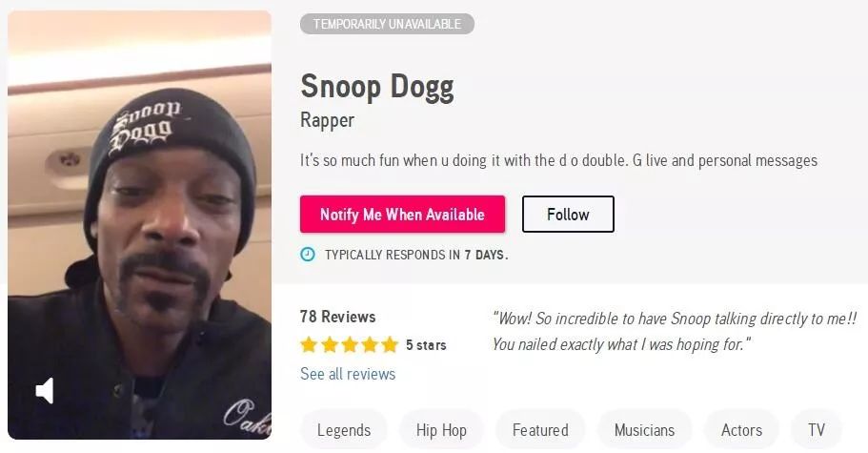
Task: Select the Hip Hop category tag
Action: coord(441,430)
